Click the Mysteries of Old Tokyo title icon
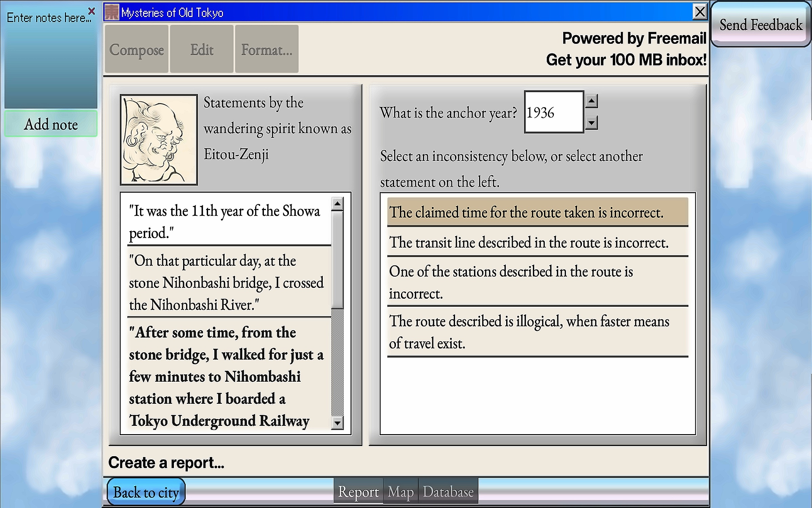 pos(112,13)
